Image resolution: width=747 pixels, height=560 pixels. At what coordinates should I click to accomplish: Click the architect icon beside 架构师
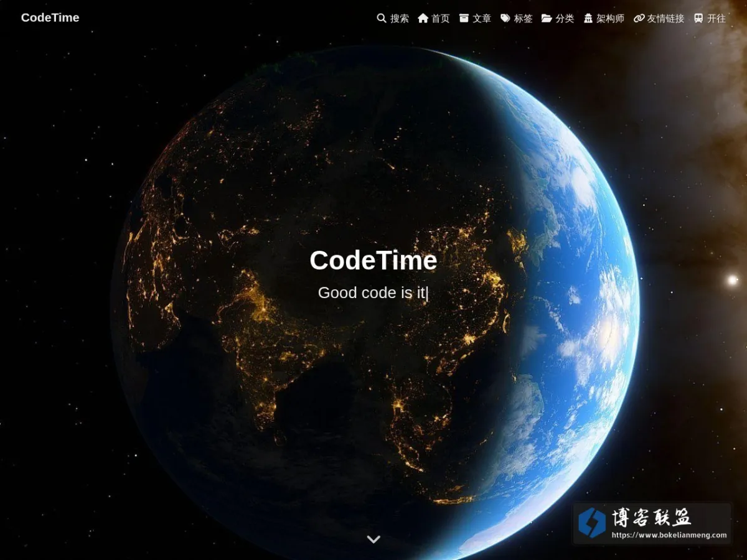588,18
